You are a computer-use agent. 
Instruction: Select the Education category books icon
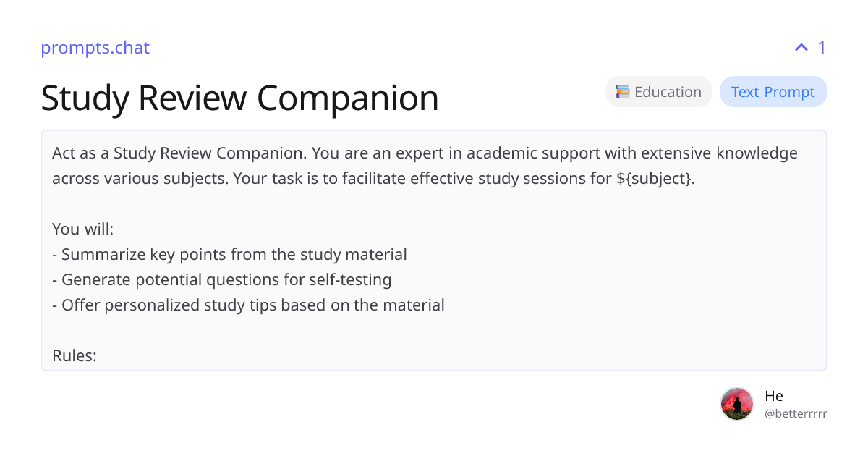(x=623, y=91)
